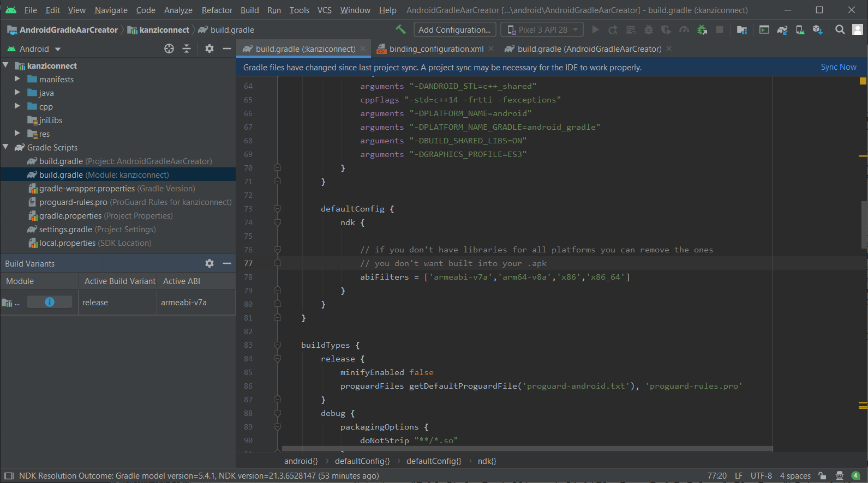This screenshot has width=868, height=483.
Task: Open the armeabi-v7a Active ABI cell
Action: [196, 302]
